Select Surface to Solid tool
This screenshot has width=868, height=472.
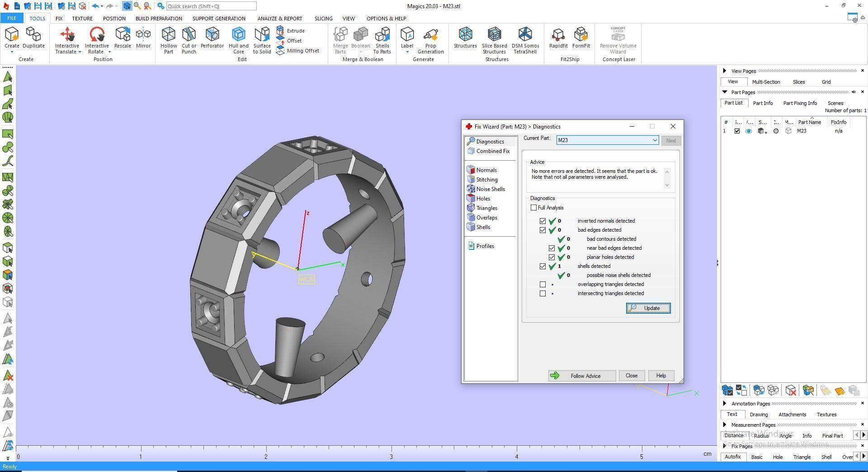262,40
